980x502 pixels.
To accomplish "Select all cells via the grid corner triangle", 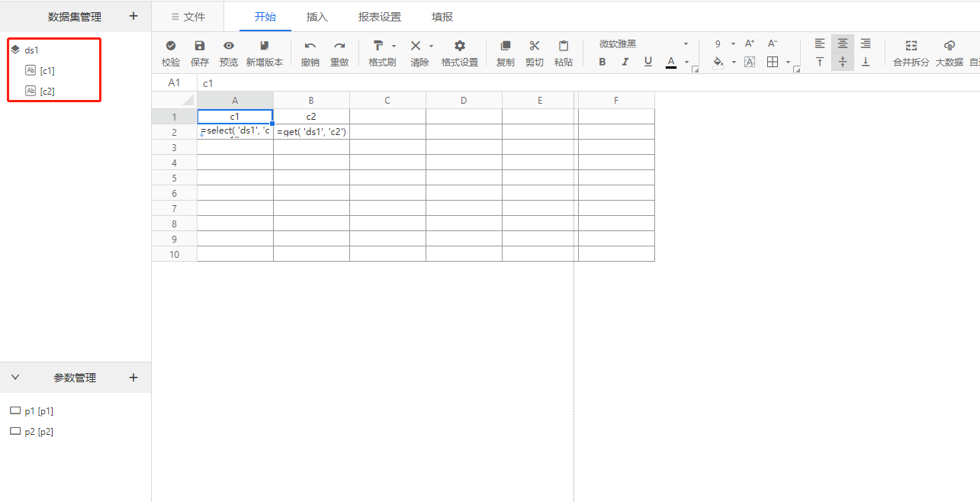I will pos(188,101).
